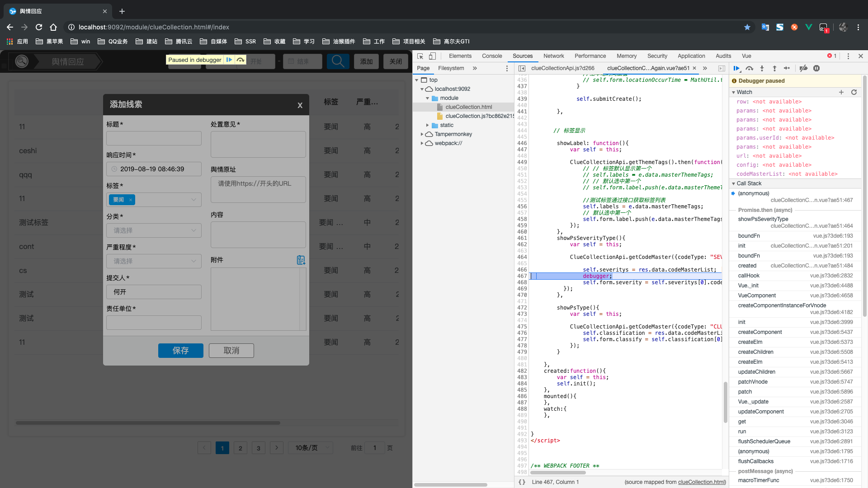
Task: Resume script execution in debugger toolbar
Action: (736, 68)
